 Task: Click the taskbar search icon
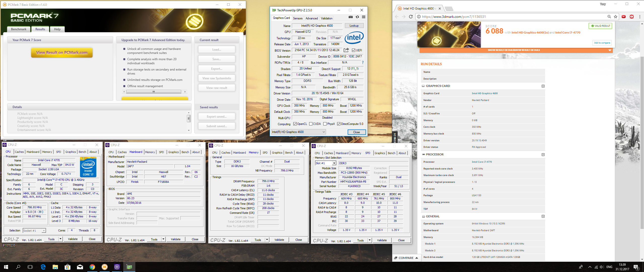coord(18,267)
